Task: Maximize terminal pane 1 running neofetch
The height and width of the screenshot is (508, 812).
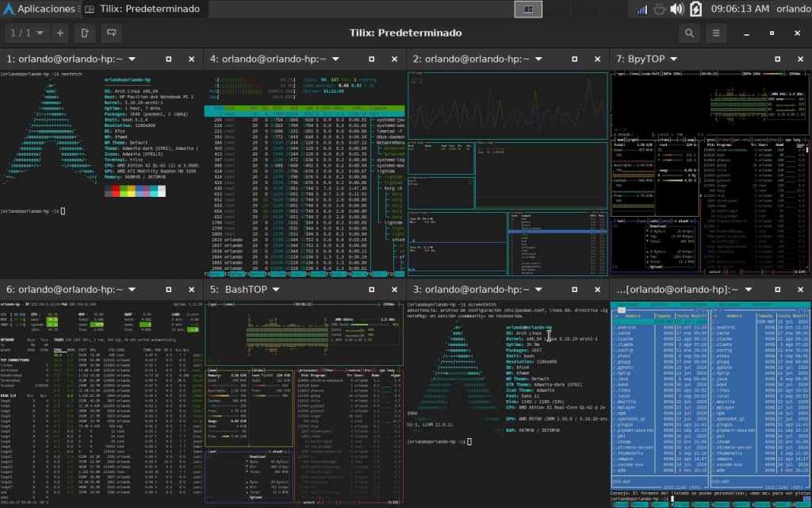Action: [167, 59]
